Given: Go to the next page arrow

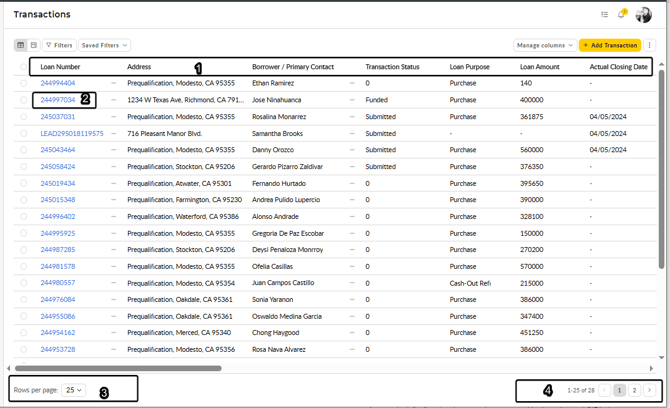Looking at the screenshot, I should (x=649, y=390).
